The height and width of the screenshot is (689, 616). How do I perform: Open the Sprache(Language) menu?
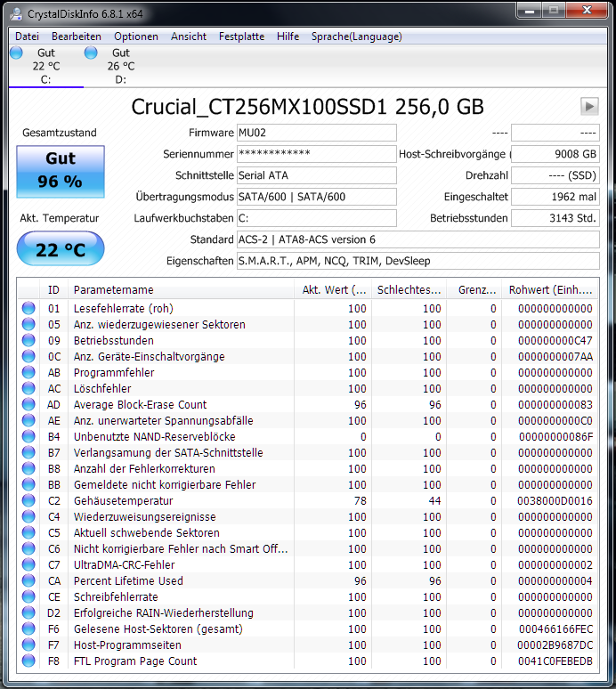point(357,36)
